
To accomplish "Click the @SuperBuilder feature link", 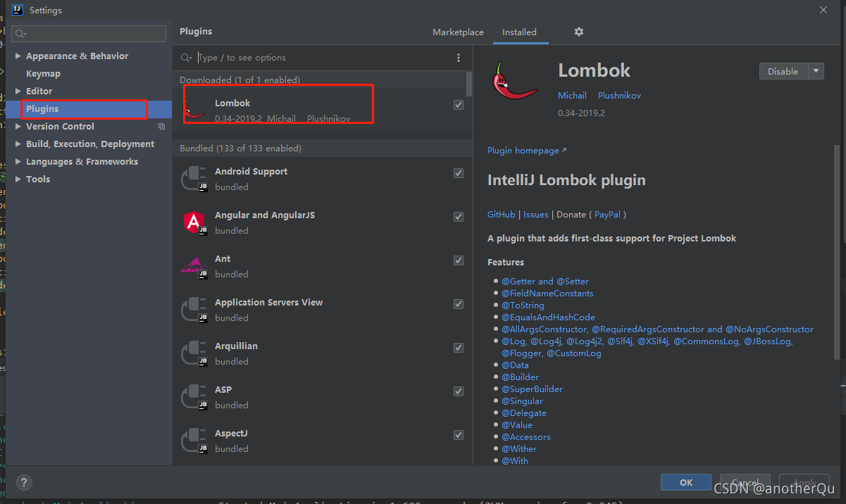I will pyautogui.click(x=532, y=389).
